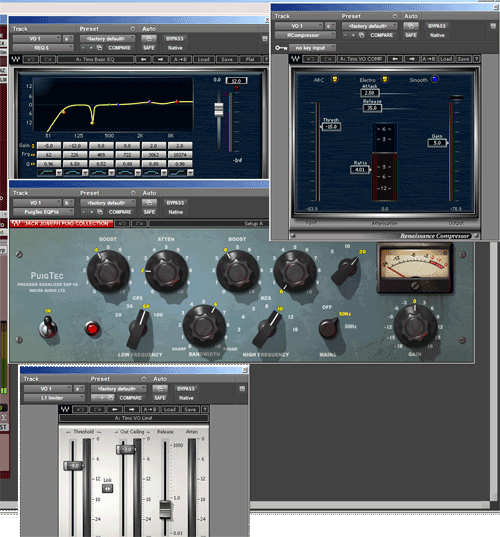The image size is (500, 537).
Task: Toggle Electro mode in Renaissance Compressor
Action: click(x=385, y=79)
